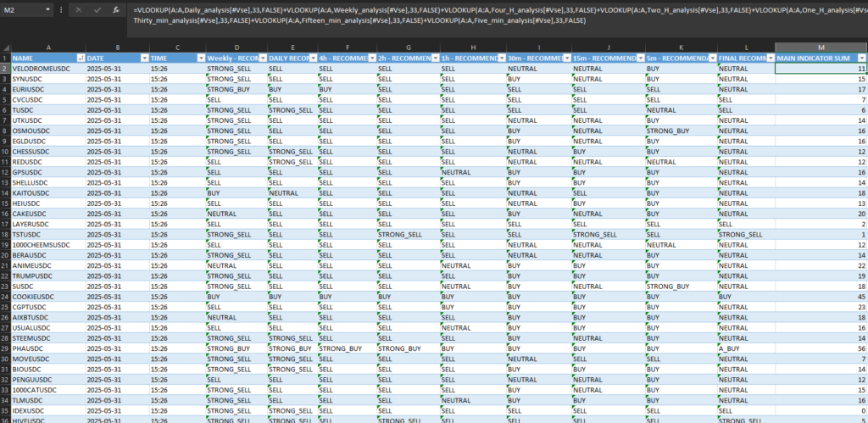Click the Enter checkmark icon in formula bar

(97, 10)
